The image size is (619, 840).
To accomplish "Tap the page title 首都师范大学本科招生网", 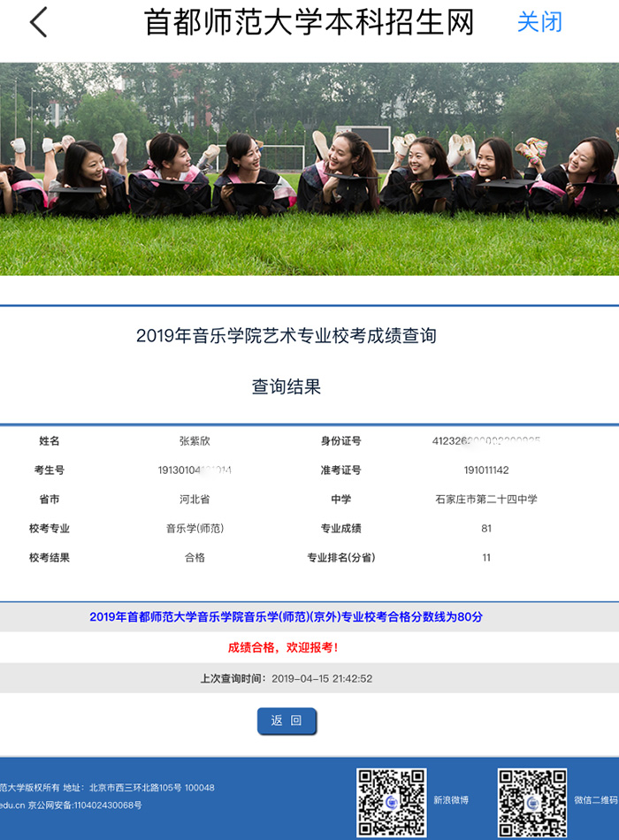I will click(309, 22).
